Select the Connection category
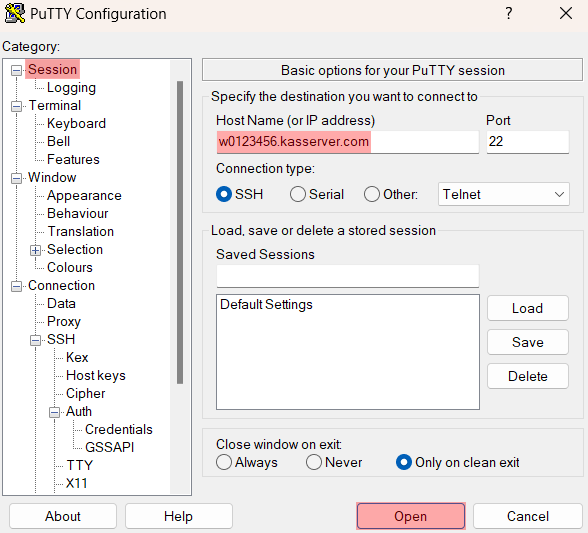The width and height of the screenshot is (588, 533). point(62,285)
